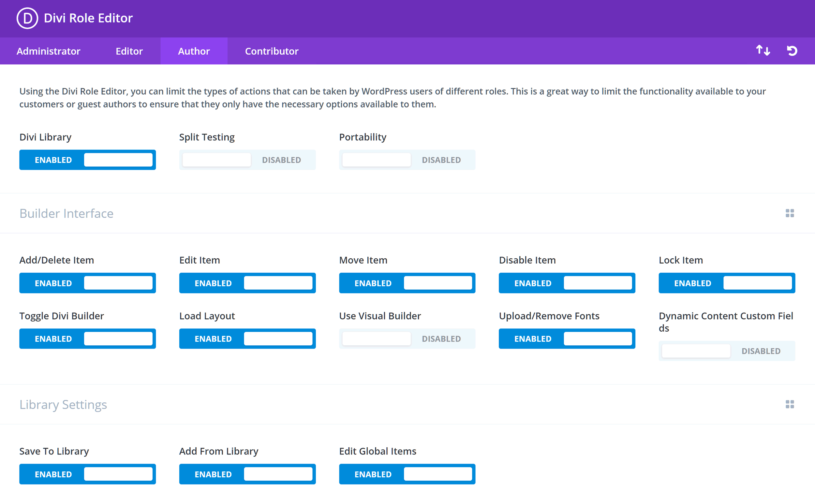Click the Builder Interface grid icon
The image size is (815, 504).
[790, 213]
